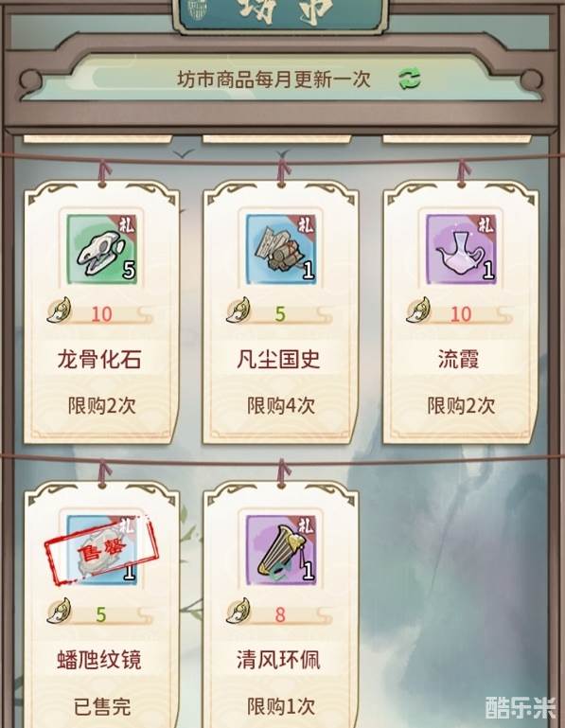Select the 凡尘国史 scrolls item icon

281,249
